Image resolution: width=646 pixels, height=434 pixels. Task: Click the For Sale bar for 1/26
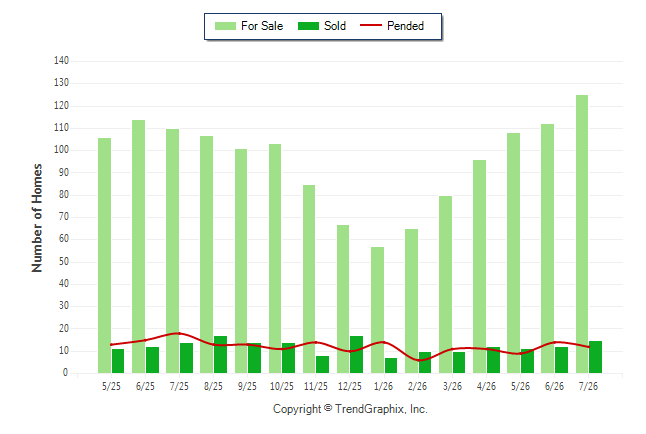point(377,310)
